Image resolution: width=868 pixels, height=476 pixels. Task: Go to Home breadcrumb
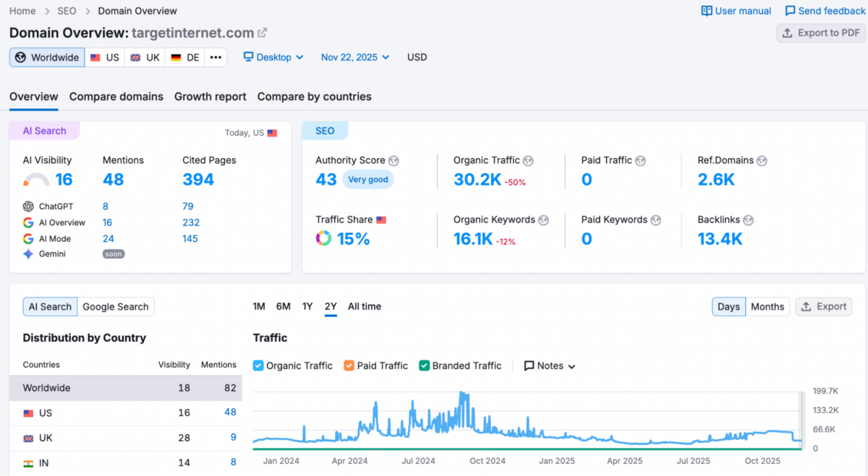(x=22, y=11)
